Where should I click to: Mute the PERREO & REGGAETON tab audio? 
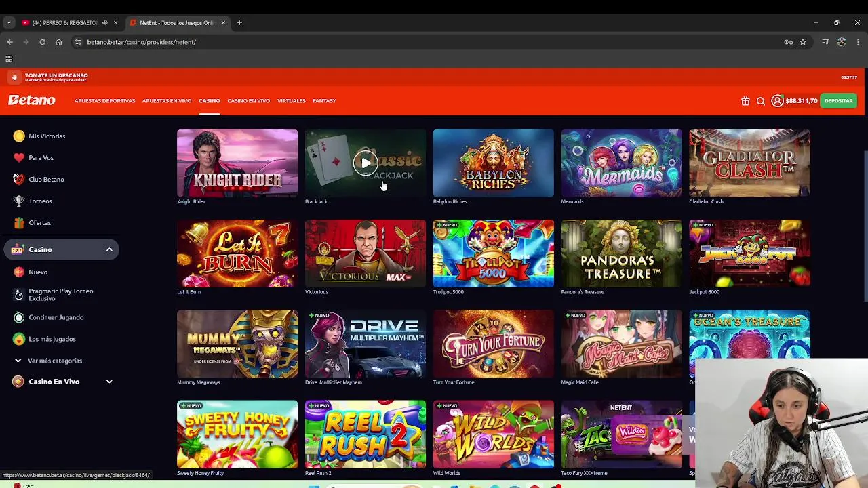click(x=104, y=23)
